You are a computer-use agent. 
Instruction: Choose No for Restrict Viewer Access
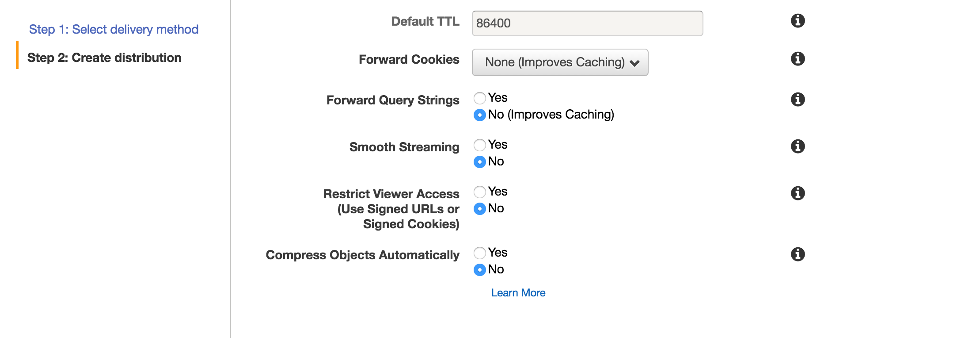[x=480, y=209]
